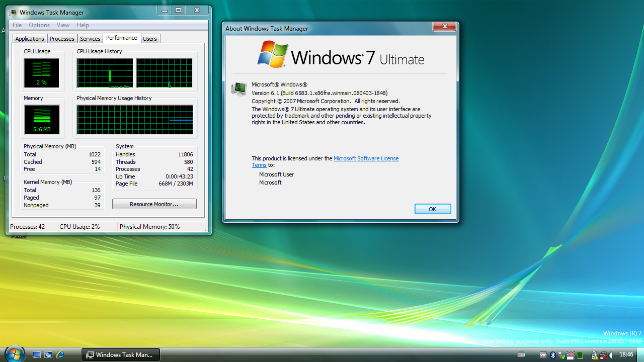Click the Windows 7 Ultimate logo flag
This screenshot has height=362, width=644.
coord(273,54)
